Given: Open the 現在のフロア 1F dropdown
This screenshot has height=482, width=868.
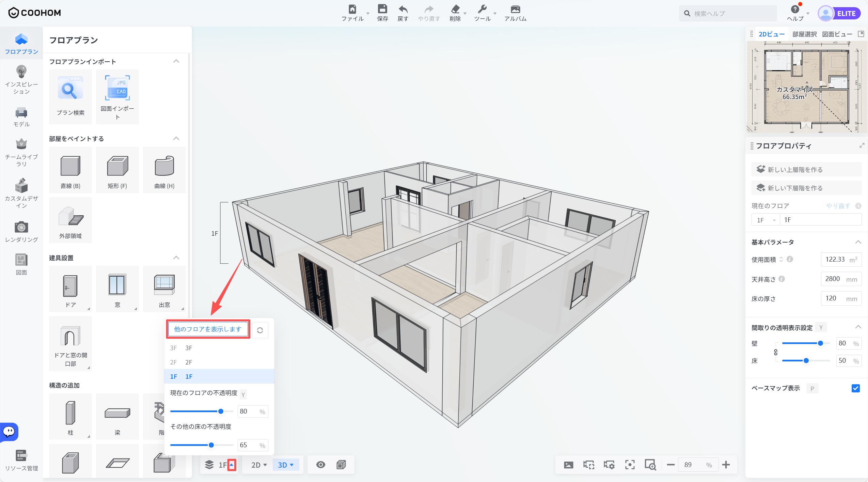Looking at the screenshot, I should pyautogui.click(x=766, y=220).
